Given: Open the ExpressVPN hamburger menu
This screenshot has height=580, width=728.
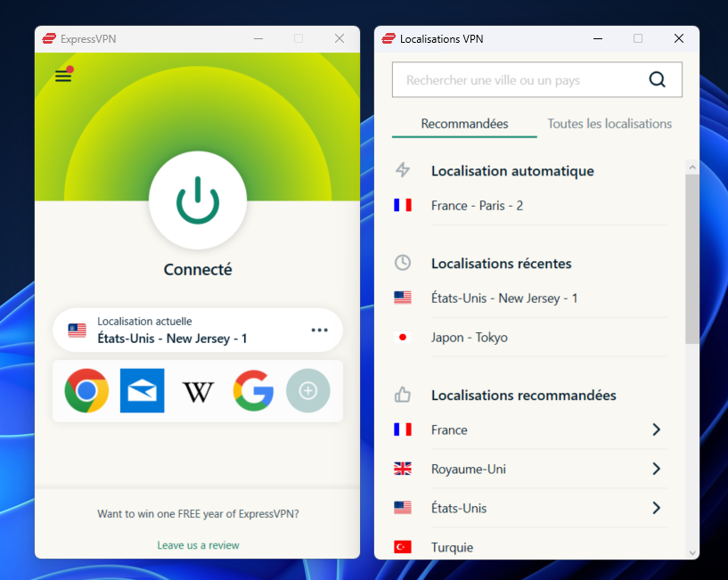Looking at the screenshot, I should pos(62,75).
